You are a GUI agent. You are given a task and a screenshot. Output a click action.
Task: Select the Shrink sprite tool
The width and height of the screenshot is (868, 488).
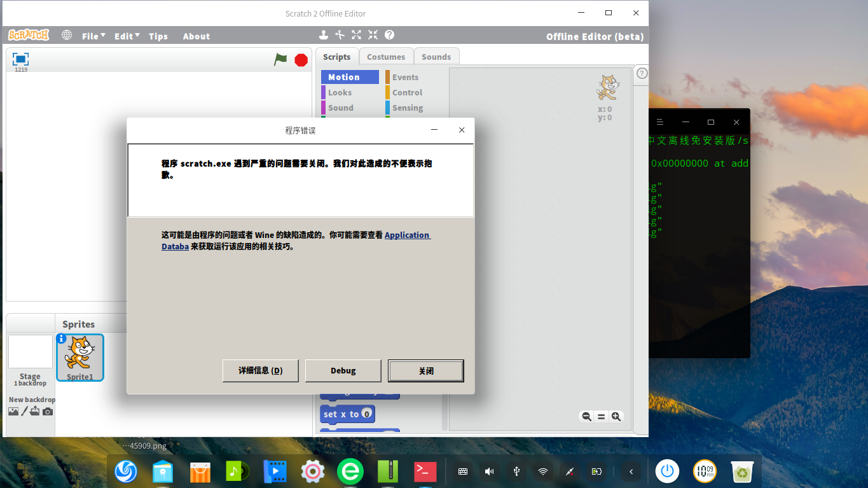pyautogui.click(x=373, y=35)
